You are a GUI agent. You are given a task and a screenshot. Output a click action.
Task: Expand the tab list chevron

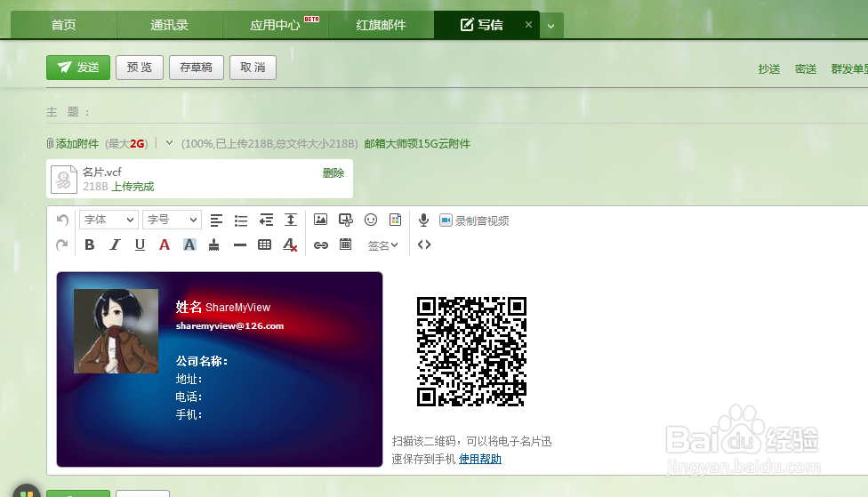[x=551, y=26]
